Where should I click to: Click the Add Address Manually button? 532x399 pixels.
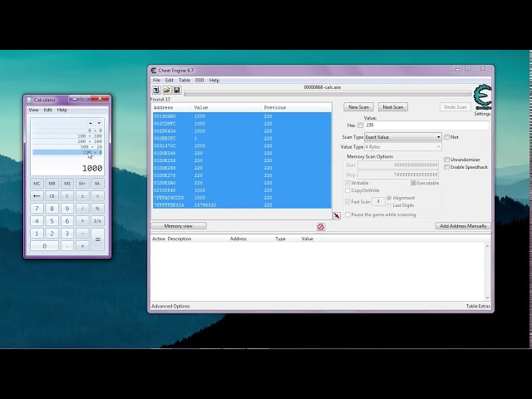tap(463, 226)
